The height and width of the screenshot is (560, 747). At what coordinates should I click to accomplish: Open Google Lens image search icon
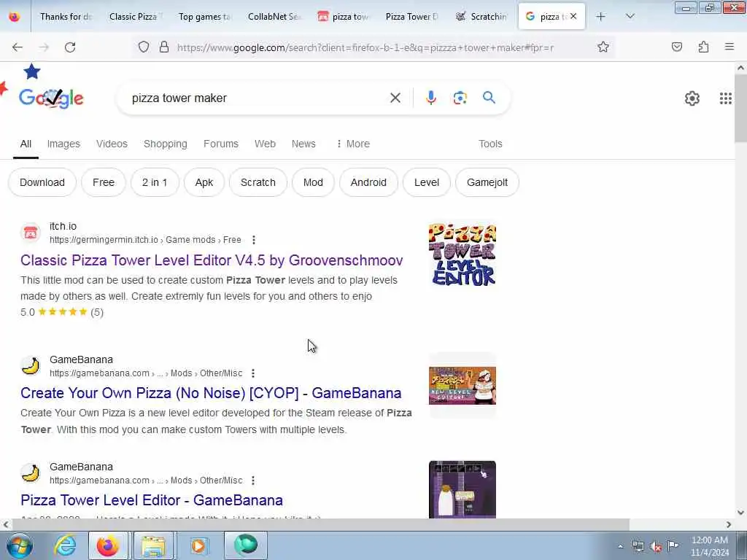click(460, 98)
